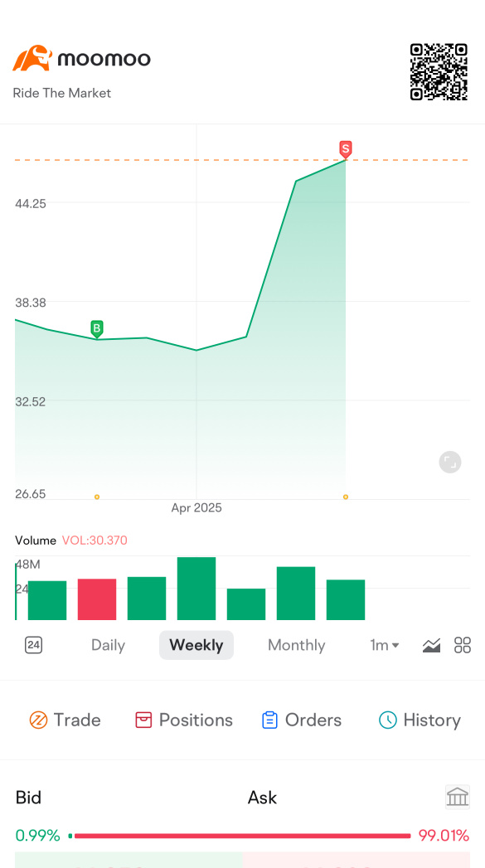This screenshot has height=868, width=485.
Task: Select the red volume bar
Action: [97, 599]
